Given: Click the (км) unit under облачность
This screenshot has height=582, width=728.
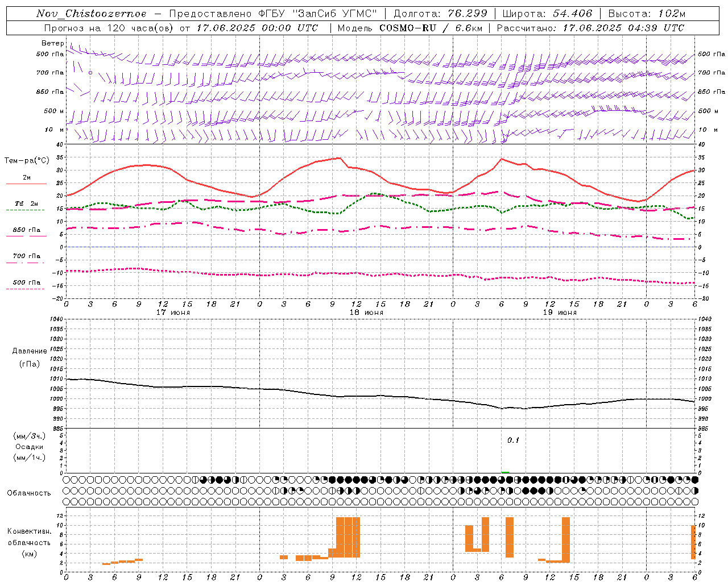Looking at the screenshot, I should 30,554.
